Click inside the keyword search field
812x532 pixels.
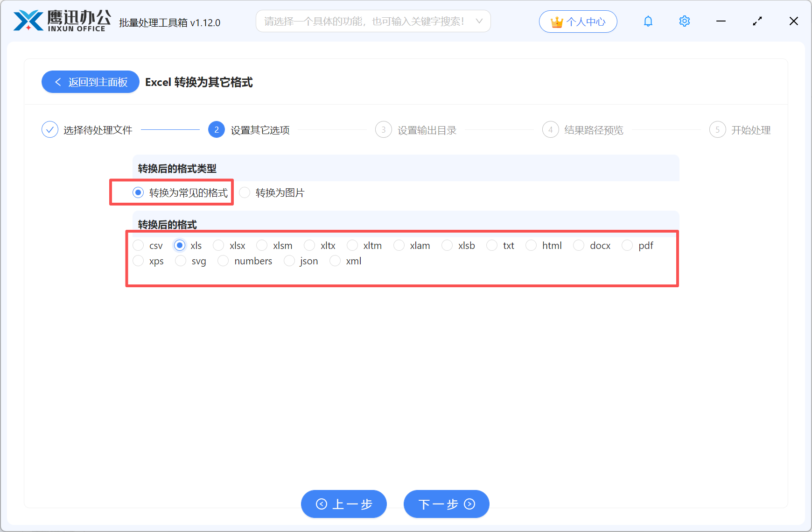pyautogui.click(x=364, y=21)
